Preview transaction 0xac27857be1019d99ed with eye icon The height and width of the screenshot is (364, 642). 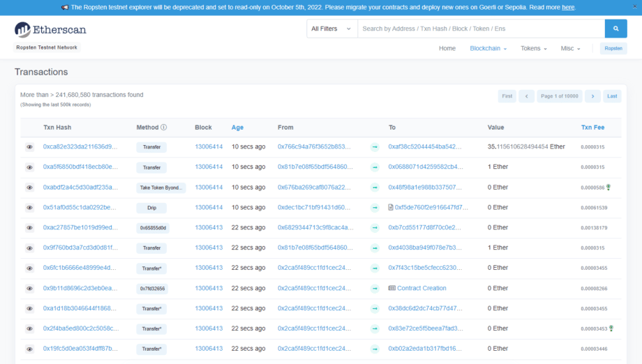click(29, 227)
